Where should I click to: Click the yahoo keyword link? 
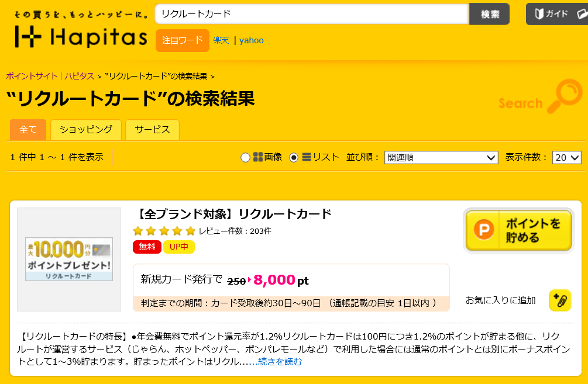tap(251, 40)
